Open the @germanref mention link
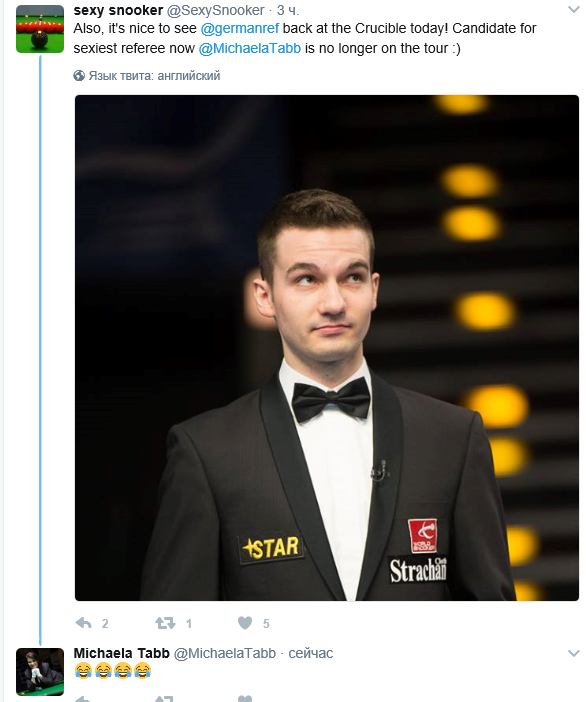This screenshot has height=702, width=586. tap(240, 28)
